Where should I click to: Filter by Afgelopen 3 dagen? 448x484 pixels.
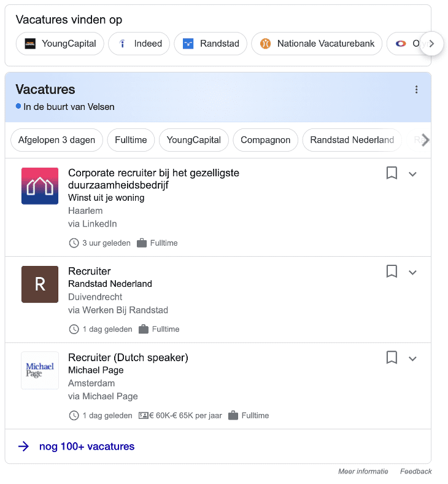(x=56, y=140)
